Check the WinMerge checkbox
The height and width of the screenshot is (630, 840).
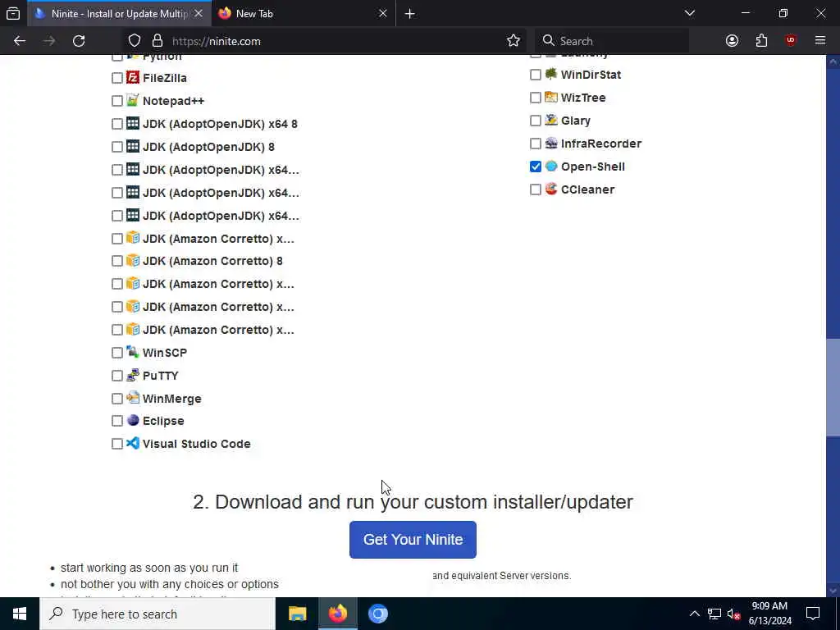point(117,399)
